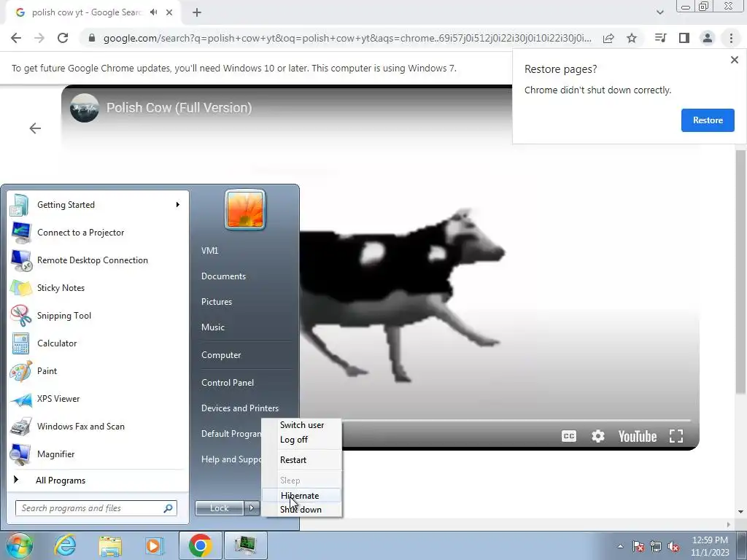Screen dimensions: 747x560
Task: Select Restart from power menu
Action: pos(301,460)
